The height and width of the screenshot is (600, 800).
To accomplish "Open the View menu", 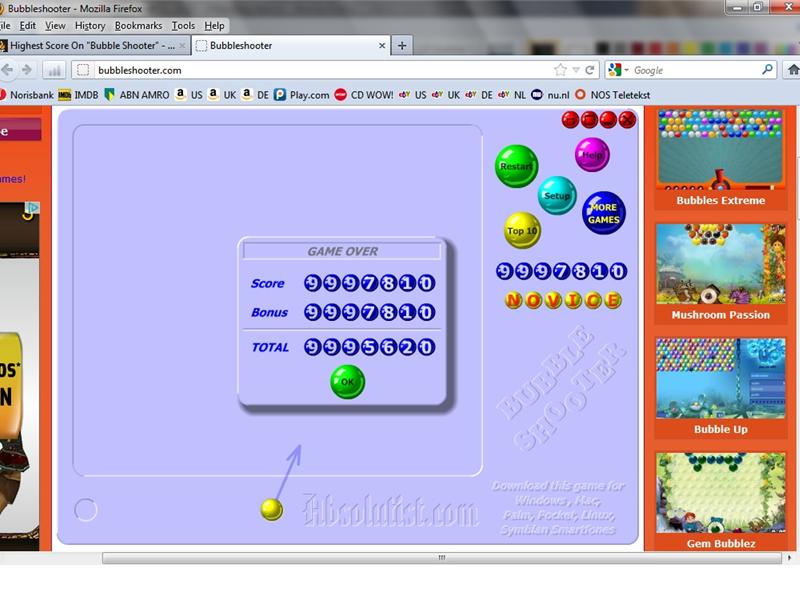I will coord(55,26).
